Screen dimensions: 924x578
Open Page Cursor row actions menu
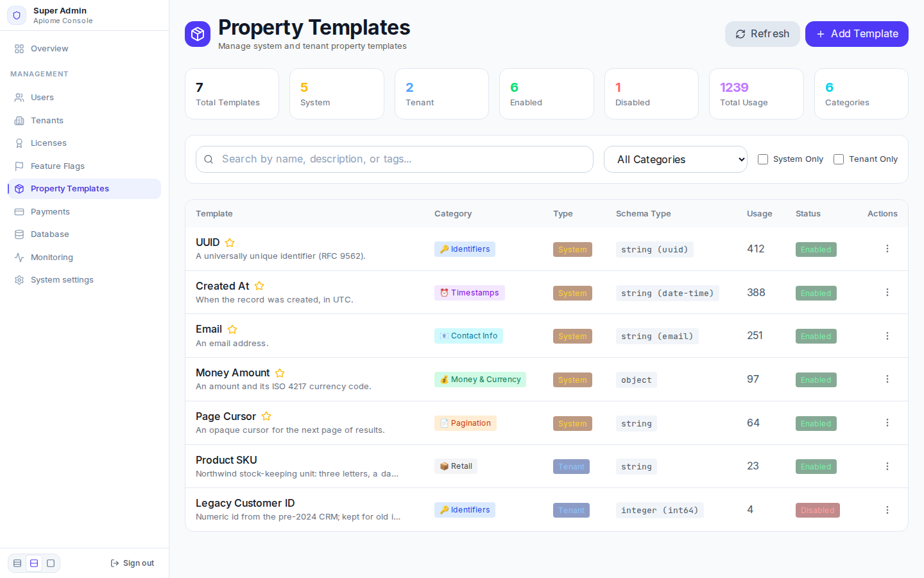tap(887, 423)
